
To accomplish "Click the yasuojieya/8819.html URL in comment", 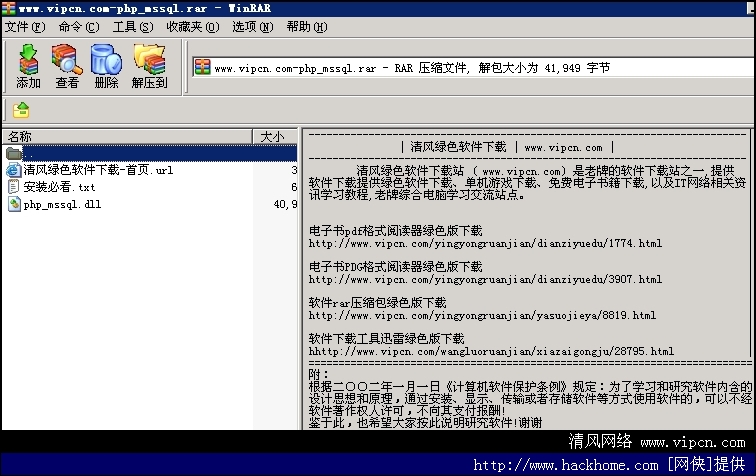I will click(x=482, y=315).
